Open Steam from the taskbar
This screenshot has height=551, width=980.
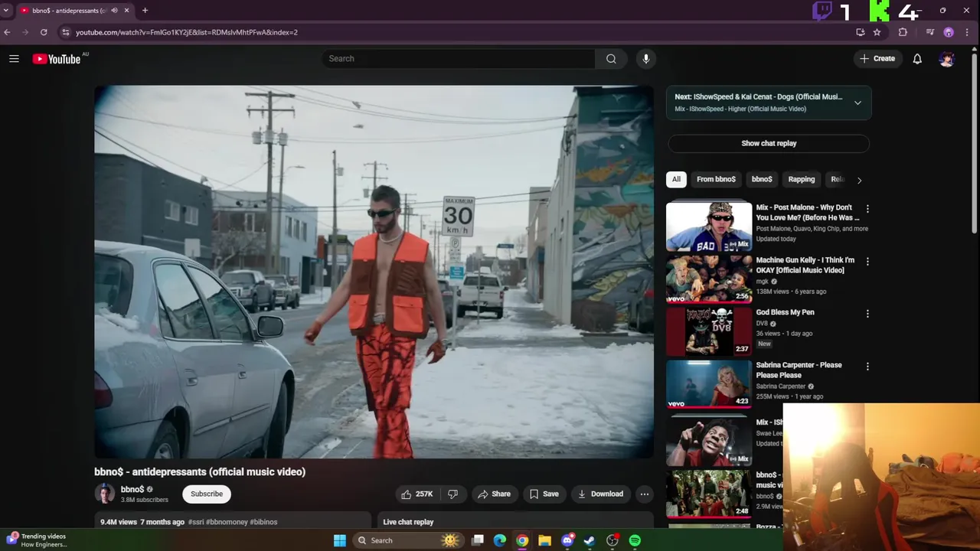coord(590,540)
